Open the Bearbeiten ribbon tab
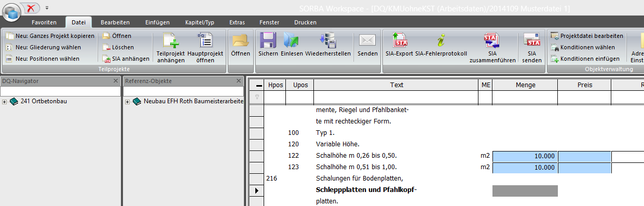644x206 pixels. tap(115, 22)
